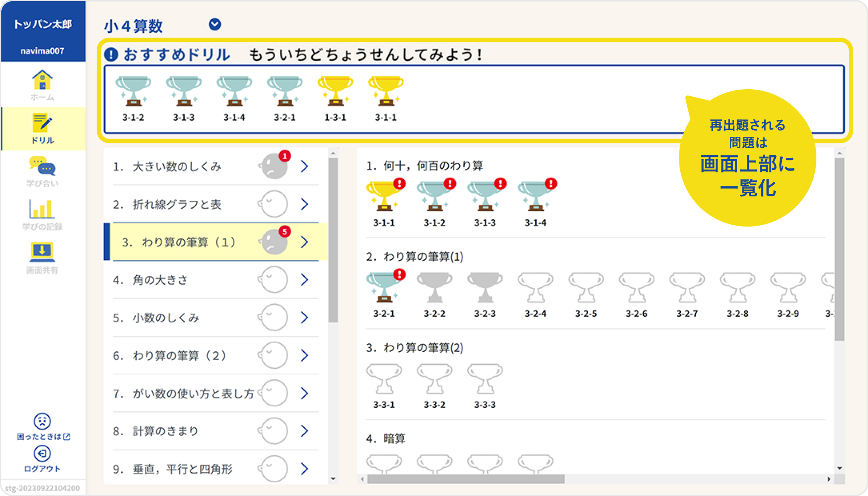868x496 pixels.
Task: Open trophy 3-1-2 under 何十,何百のわり算
Action: click(434, 196)
